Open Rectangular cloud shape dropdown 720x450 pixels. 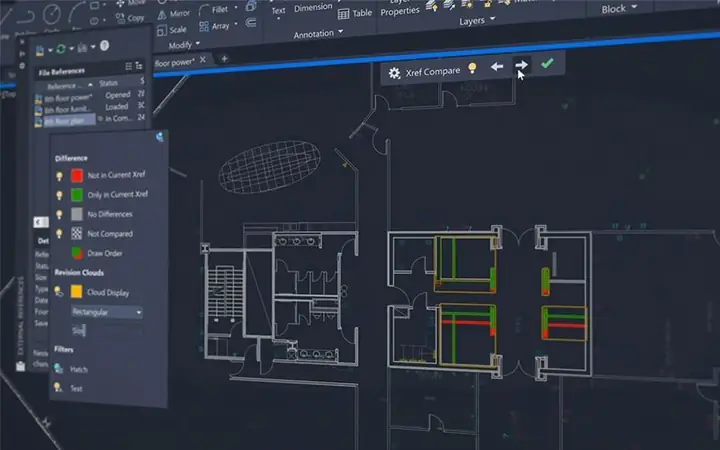coord(107,312)
